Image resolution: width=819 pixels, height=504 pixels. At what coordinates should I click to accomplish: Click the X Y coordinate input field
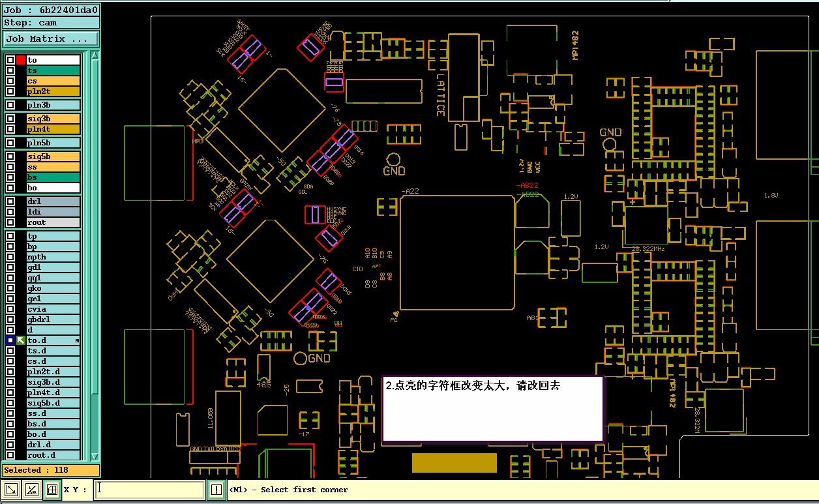[149, 490]
